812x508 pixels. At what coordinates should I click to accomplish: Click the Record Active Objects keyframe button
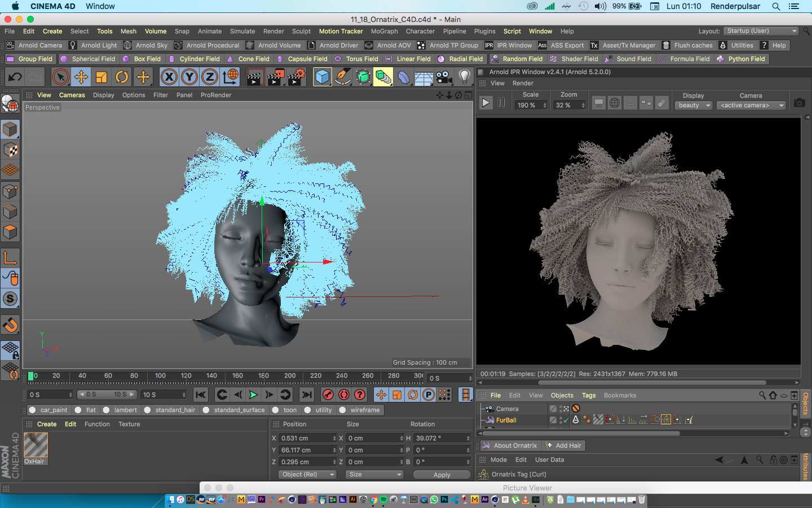[x=328, y=395]
